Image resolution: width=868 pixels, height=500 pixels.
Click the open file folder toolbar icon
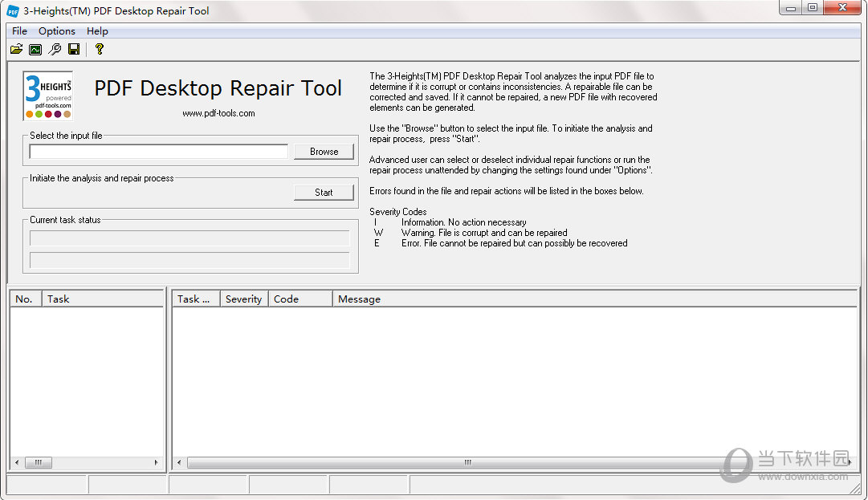point(17,49)
